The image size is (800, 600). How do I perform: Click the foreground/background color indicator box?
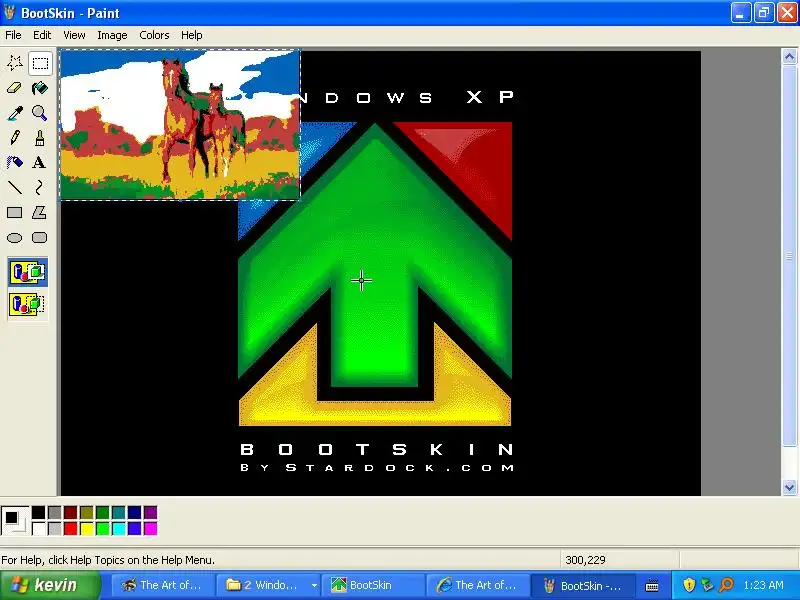(x=15, y=521)
